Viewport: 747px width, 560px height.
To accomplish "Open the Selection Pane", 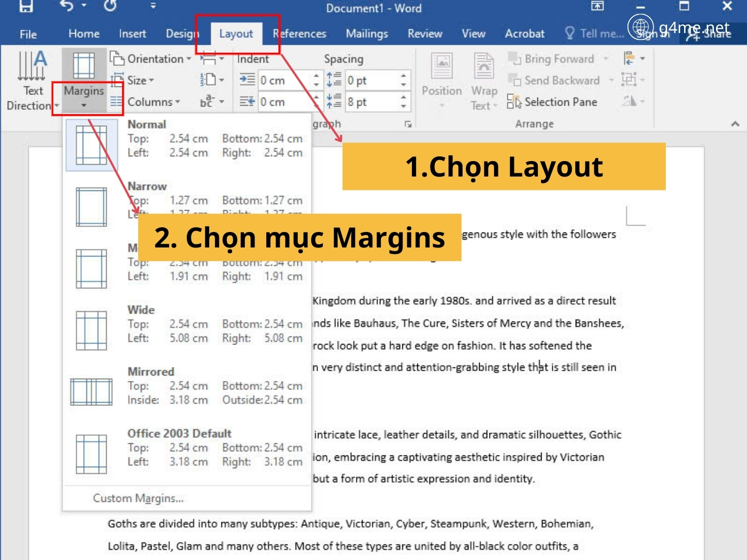I will [552, 102].
